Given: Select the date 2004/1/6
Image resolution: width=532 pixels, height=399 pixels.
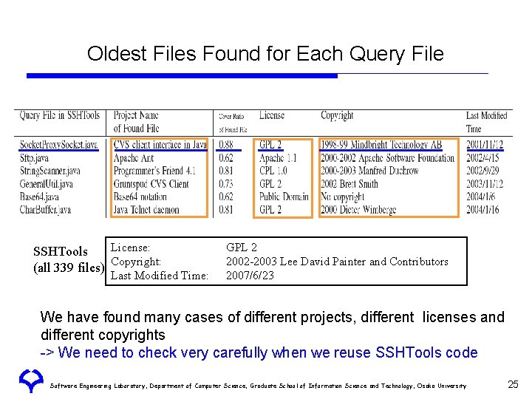Looking at the screenshot, I should 480,197.
